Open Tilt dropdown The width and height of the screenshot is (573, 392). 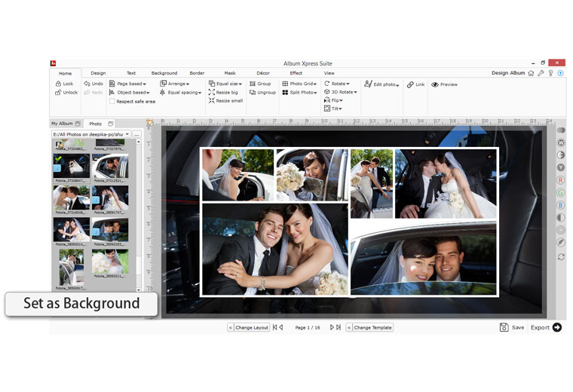(x=333, y=109)
